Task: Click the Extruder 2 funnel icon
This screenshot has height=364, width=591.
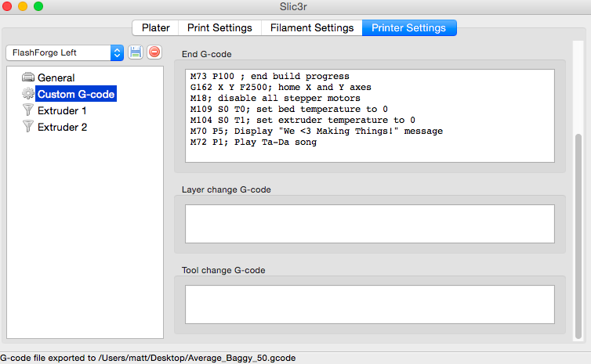Action: [28, 127]
